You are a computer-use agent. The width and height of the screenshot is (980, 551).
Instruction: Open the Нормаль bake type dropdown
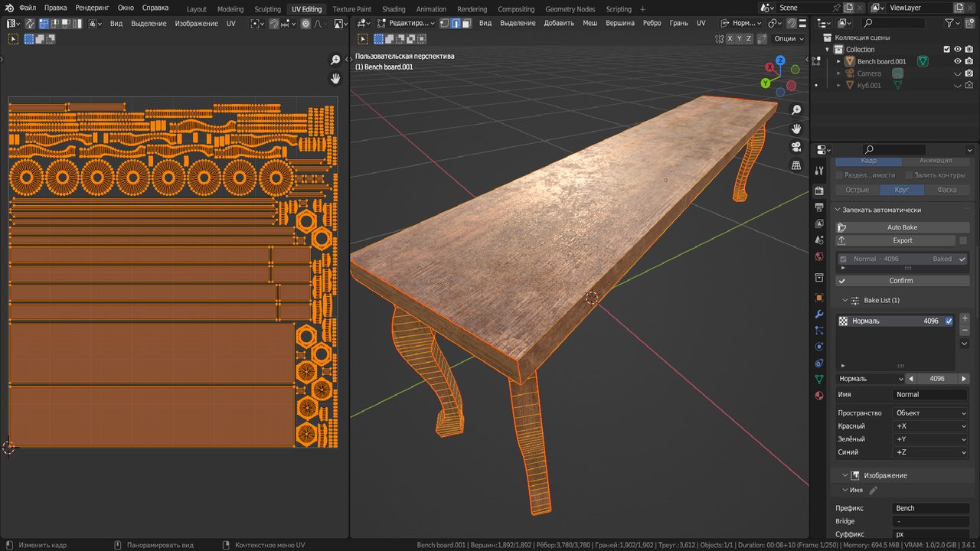[x=871, y=379]
